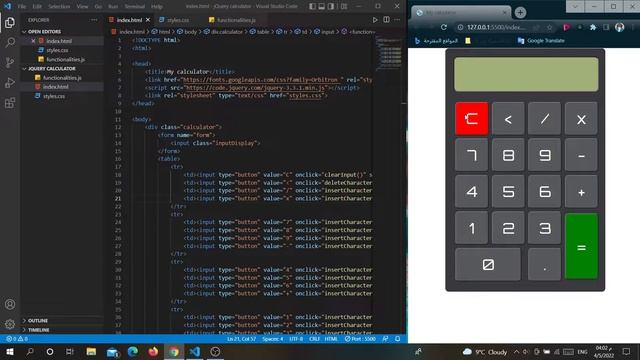This screenshot has width=640, height=360.
Task: Open the Selection menu
Action: 59,6
